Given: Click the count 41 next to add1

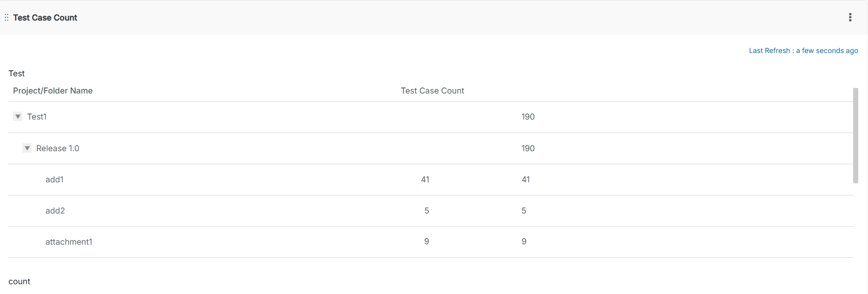Looking at the screenshot, I should coord(425,179).
